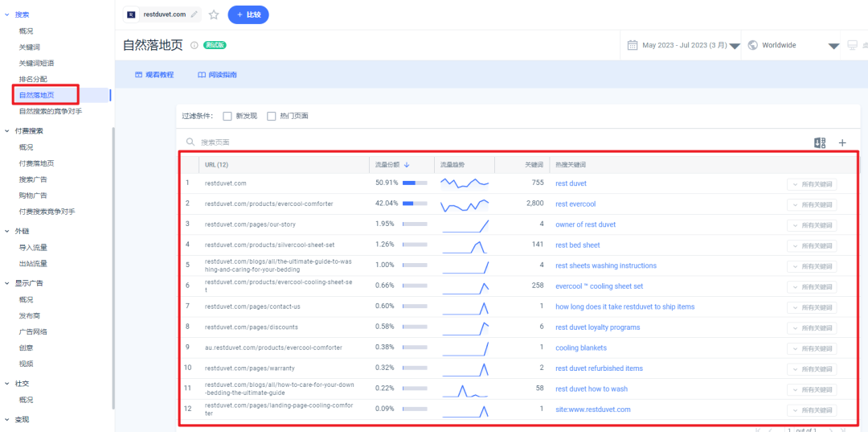Click the sort arrow on 流量份额 column
This screenshot has height=432, width=868.
click(x=407, y=164)
